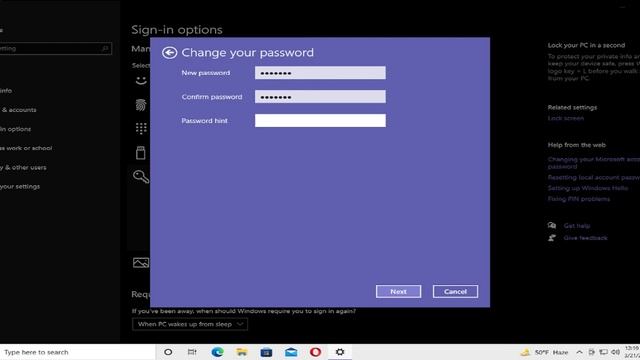Screen dimensions: 640x360
Task: Focus the New password field
Action: (x=320, y=73)
